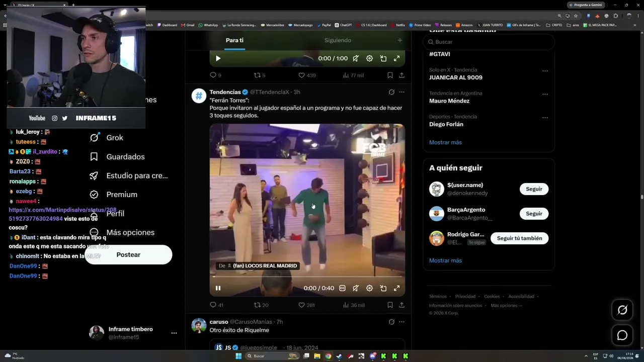Open the floating messages chat button
Screen dimensions: 644x362
click(x=622, y=335)
